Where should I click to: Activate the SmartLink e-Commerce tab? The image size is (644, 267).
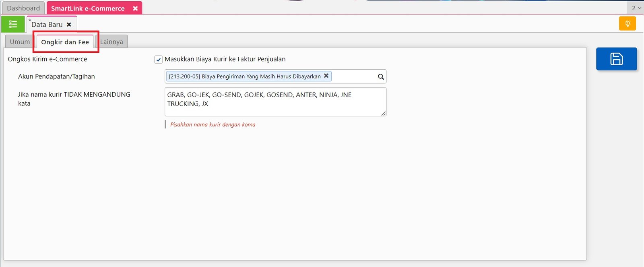click(88, 8)
